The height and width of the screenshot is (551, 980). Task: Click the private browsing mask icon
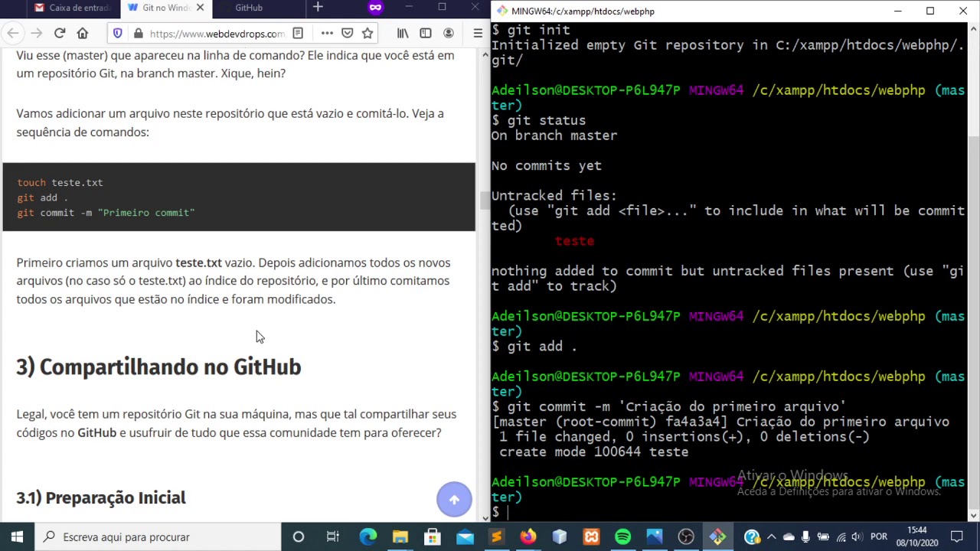click(375, 8)
